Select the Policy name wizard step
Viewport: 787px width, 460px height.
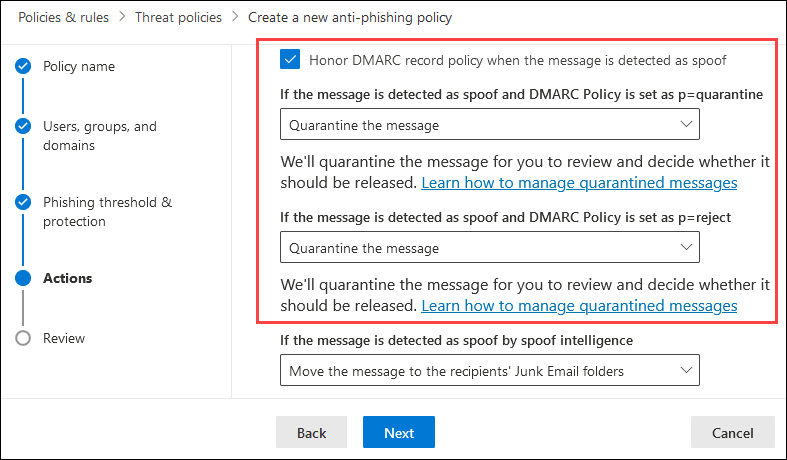(79, 67)
